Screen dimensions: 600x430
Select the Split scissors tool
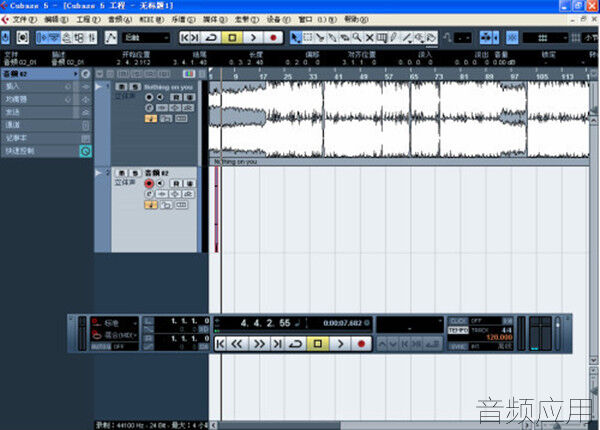(x=320, y=37)
